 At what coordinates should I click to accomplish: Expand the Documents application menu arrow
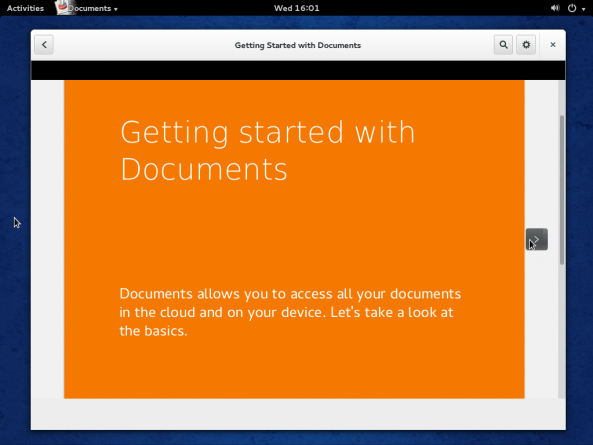(x=116, y=9)
